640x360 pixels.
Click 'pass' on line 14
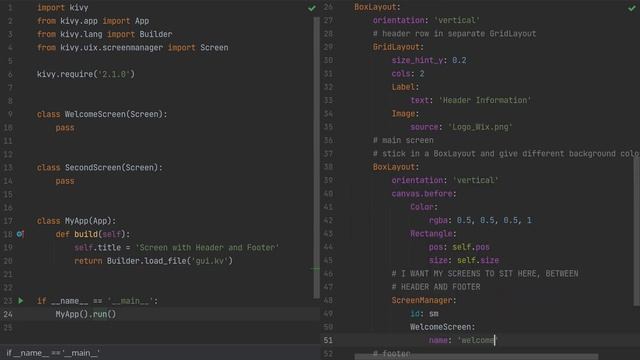pyautogui.click(x=65, y=181)
